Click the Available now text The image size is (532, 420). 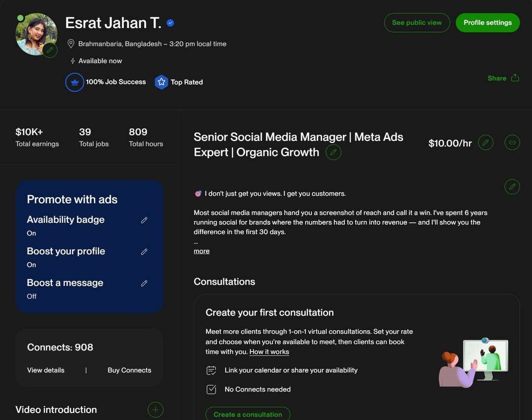pyautogui.click(x=100, y=61)
